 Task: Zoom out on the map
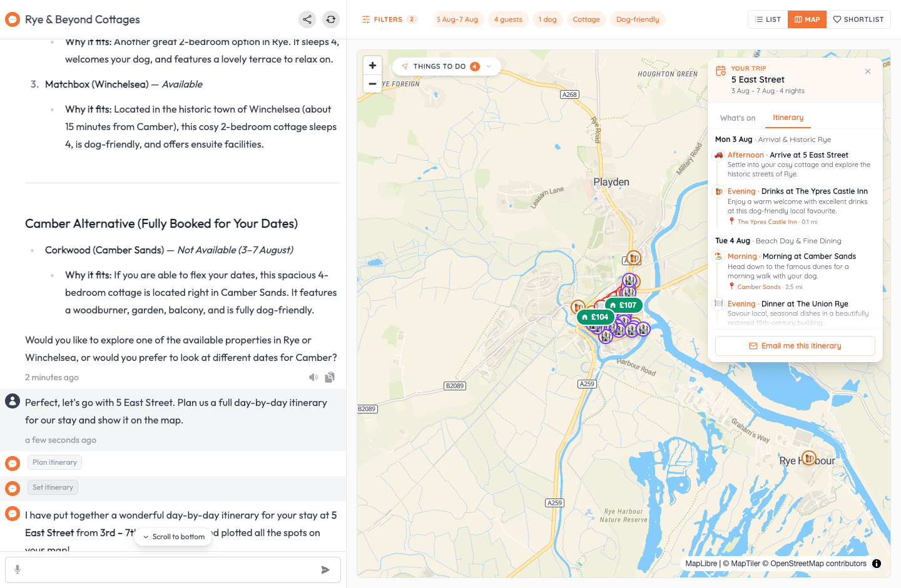[373, 84]
